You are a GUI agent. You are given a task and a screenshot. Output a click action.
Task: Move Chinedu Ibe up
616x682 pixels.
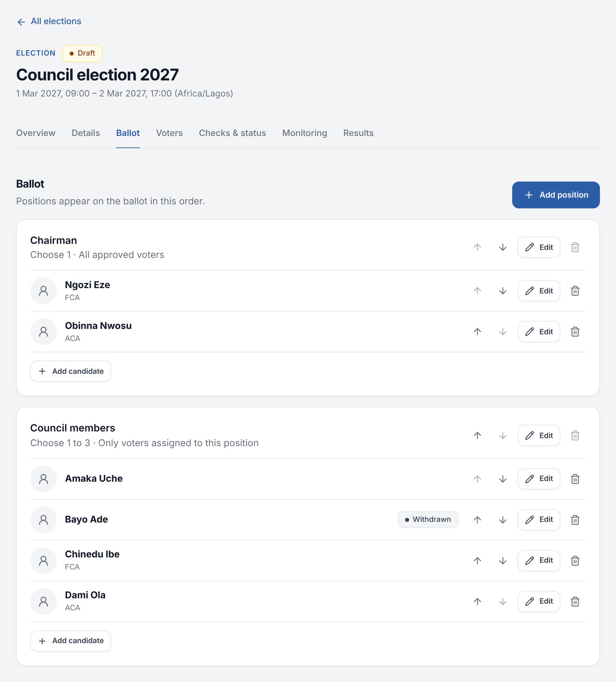coord(477,561)
